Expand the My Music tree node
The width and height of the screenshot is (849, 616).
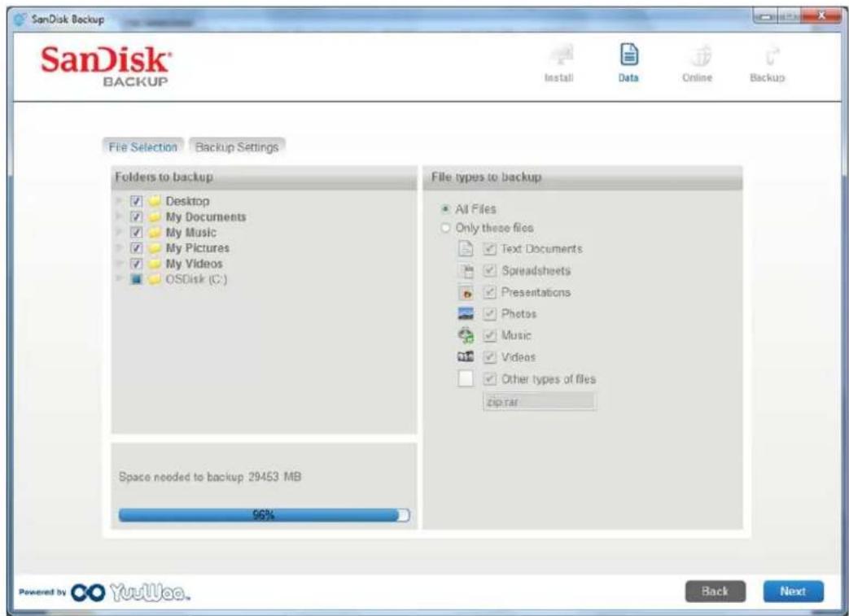(x=119, y=233)
